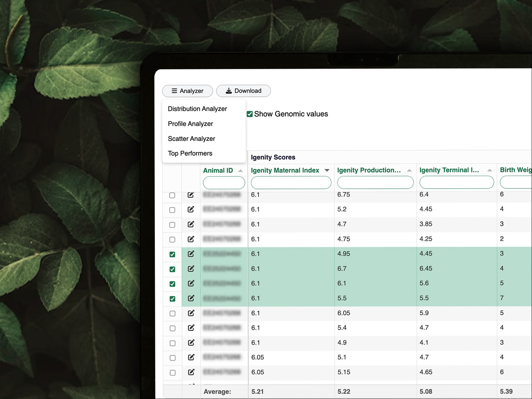Edit the row with Production score 6.7

191,269
